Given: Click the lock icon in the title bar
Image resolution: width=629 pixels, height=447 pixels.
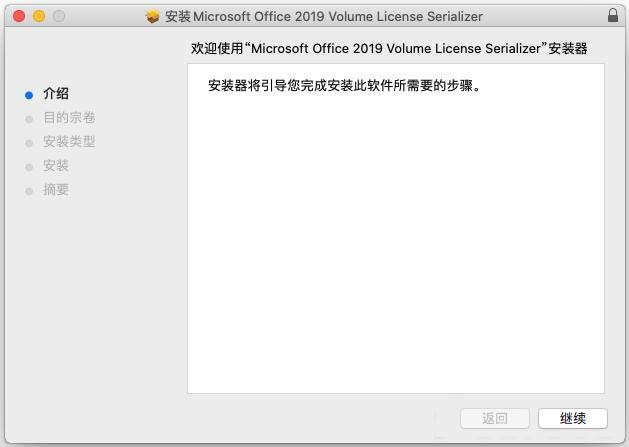Looking at the screenshot, I should click(612, 17).
